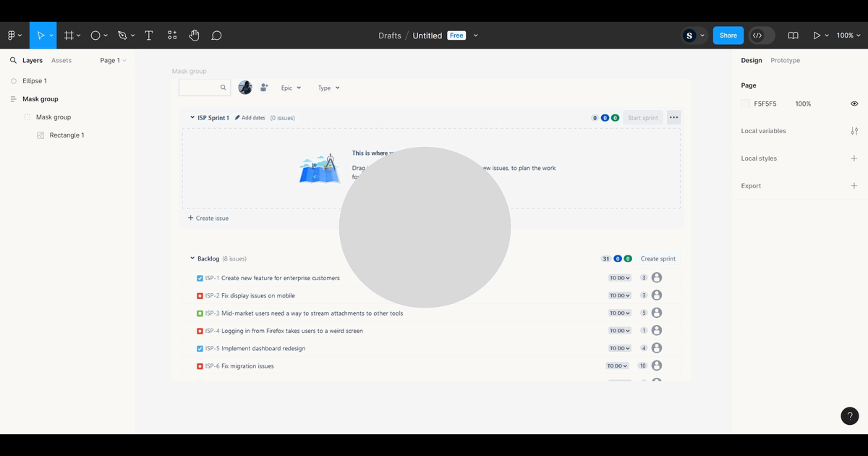This screenshot has width=868, height=456.
Task: Click the Rectangle 1 image icon
Action: [41, 135]
